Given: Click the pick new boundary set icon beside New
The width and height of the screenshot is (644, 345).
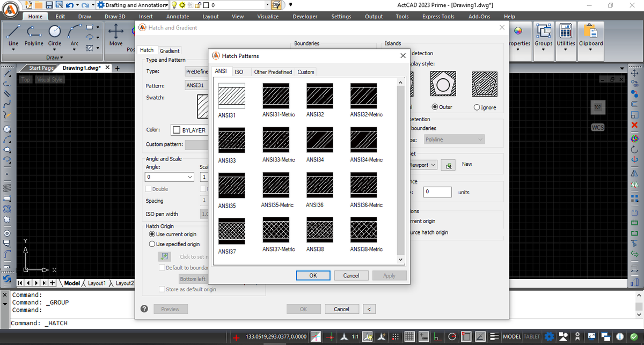Looking at the screenshot, I should 448,165.
